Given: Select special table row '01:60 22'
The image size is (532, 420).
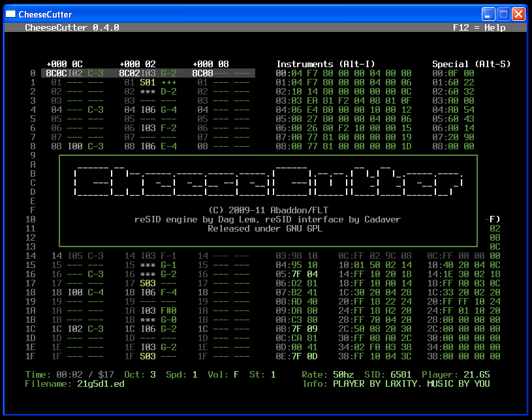Looking at the screenshot, I should (x=453, y=82).
